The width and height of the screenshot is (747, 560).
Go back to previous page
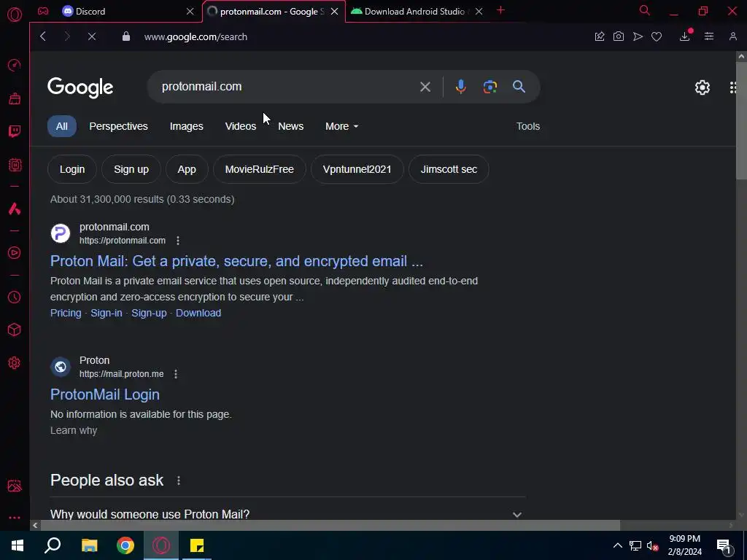43,36
